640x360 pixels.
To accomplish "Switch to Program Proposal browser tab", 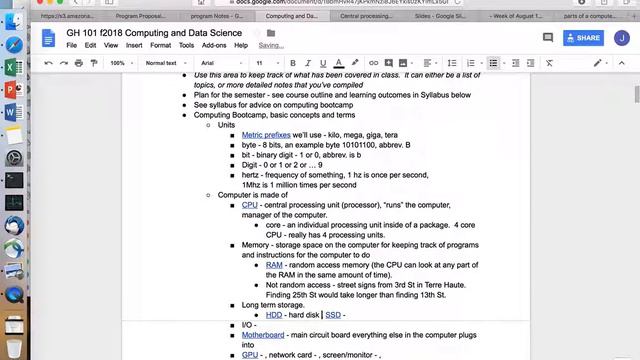I will point(140,16).
